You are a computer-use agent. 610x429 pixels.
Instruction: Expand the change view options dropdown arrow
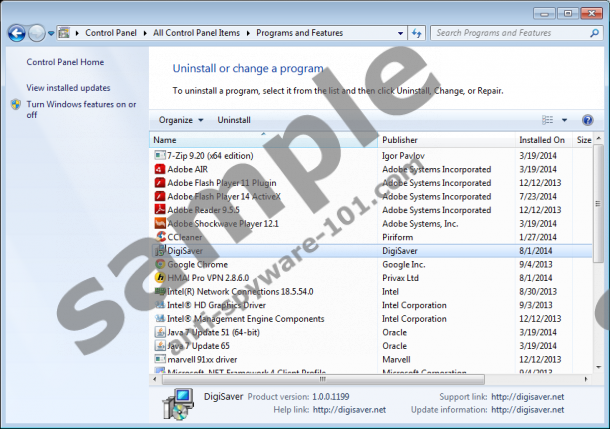click(564, 120)
